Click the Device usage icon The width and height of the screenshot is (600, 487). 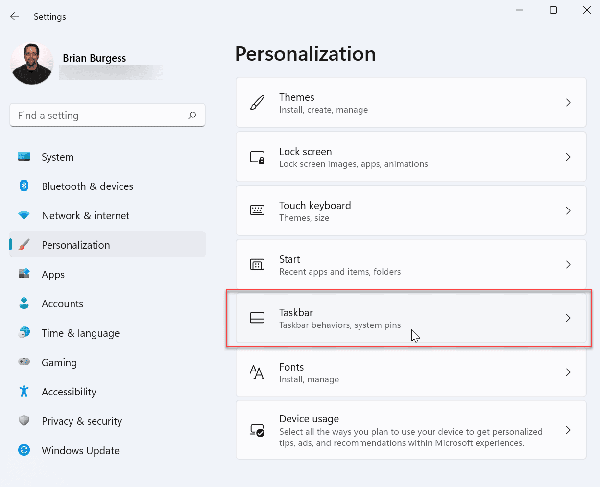(x=257, y=430)
